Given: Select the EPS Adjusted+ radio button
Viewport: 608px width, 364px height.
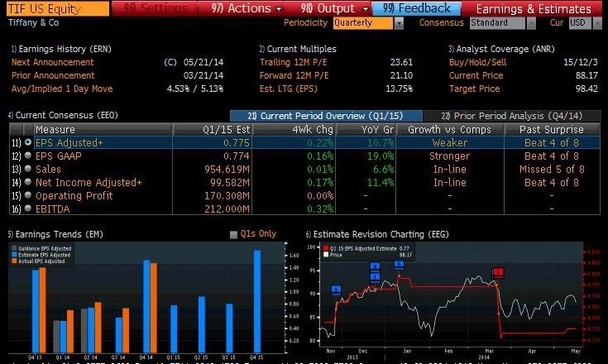Looking at the screenshot, I should click(28, 142).
